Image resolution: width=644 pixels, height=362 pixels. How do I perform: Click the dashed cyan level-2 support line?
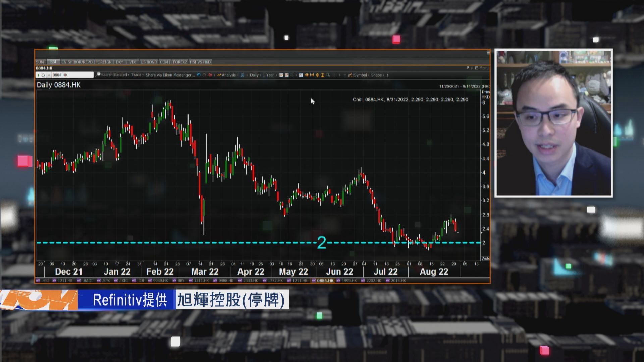[x=235, y=242]
